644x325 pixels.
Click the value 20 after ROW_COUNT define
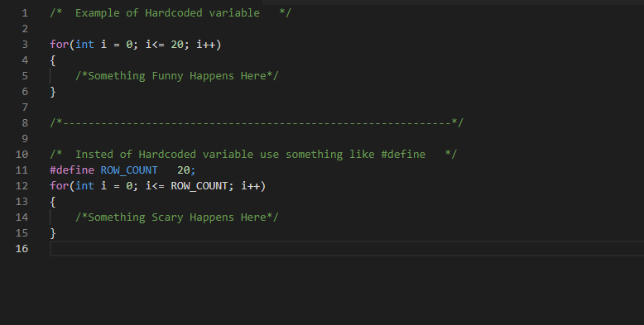pyautogui.click(x=183, y=170)
